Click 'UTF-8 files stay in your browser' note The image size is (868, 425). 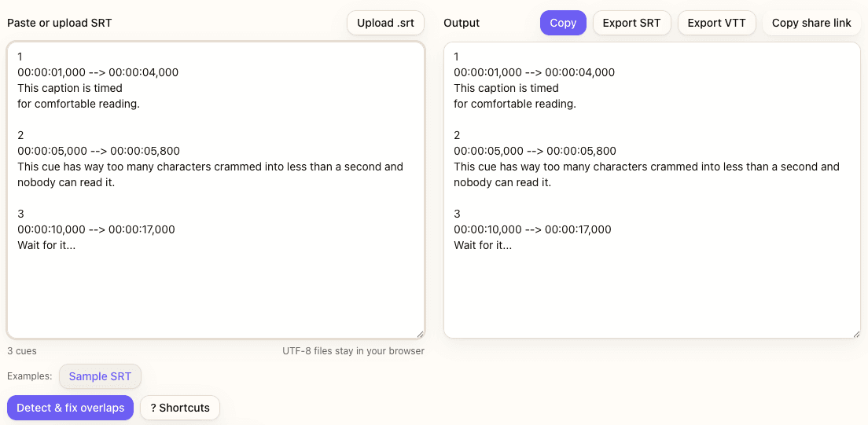pyautogui.click(x=353, y=351)
